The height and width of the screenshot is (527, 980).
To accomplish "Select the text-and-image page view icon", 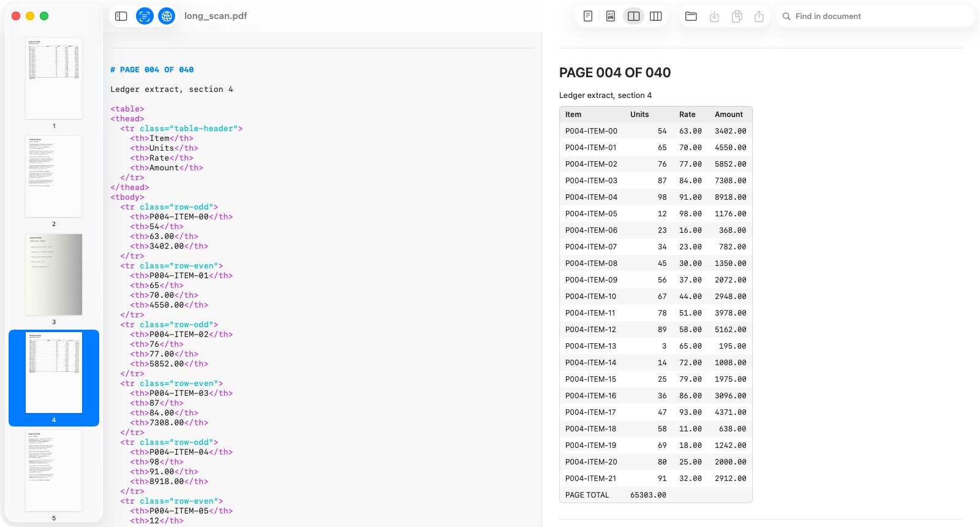I will click(x=611, y=16).
